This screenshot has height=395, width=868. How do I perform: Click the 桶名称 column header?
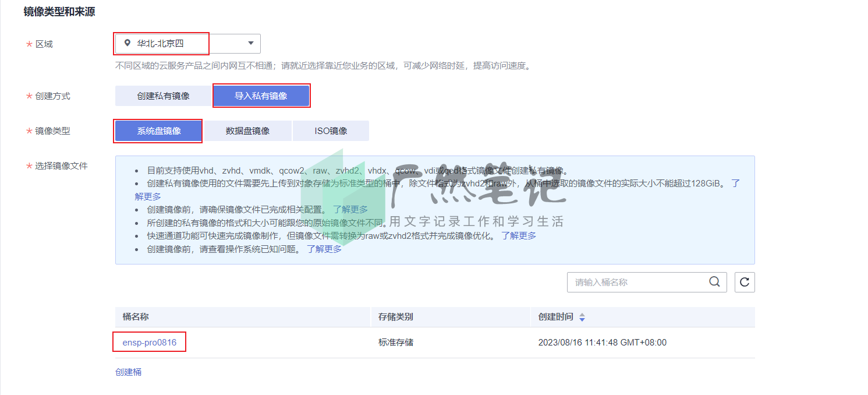click(136, 317)
